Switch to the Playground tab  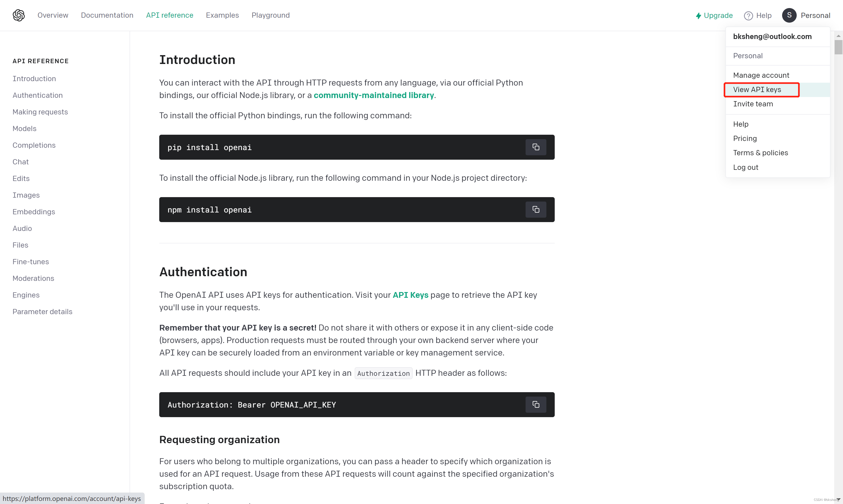point(271,15)
